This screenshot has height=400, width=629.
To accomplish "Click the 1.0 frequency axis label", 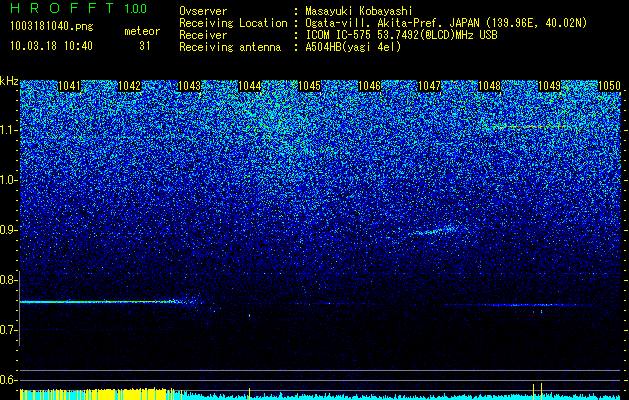I will tap(9, 180).
